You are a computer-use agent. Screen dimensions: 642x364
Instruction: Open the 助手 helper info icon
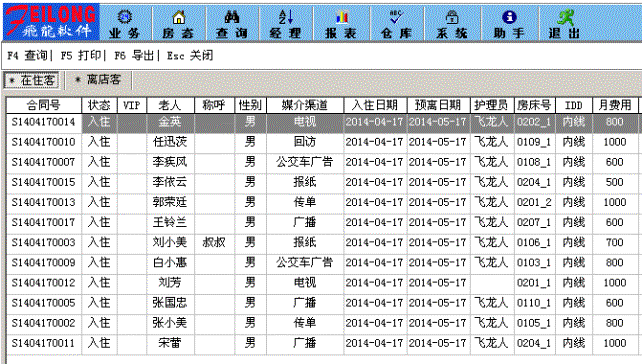(509, 24)
